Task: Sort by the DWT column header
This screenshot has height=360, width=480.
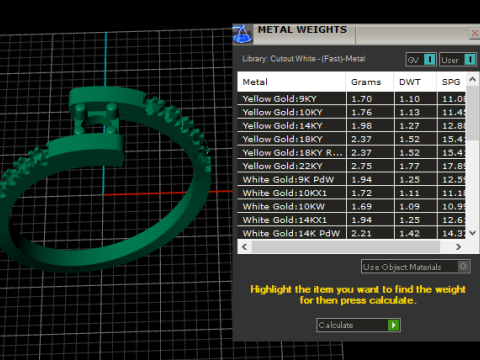Action: point(415,82)
